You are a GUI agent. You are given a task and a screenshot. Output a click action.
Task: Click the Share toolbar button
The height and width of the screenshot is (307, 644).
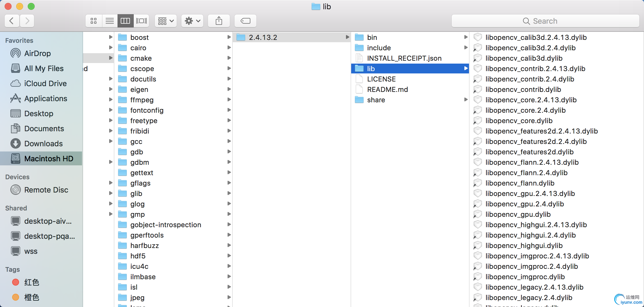[219, 21]
